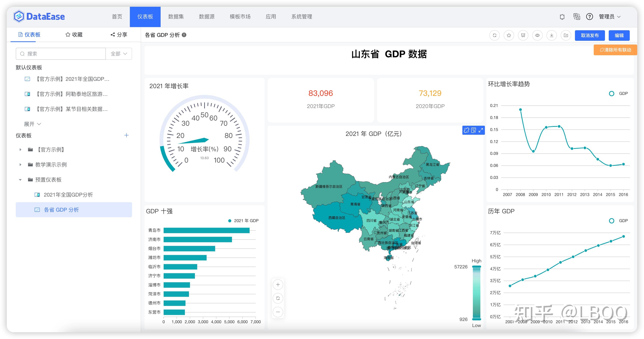Click the map legend Low handle

point(476,319)
